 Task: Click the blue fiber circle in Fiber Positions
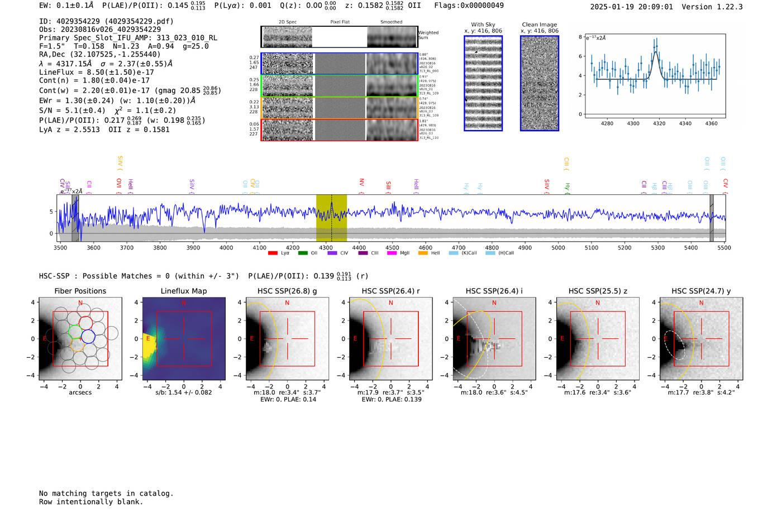coord(88,337)
